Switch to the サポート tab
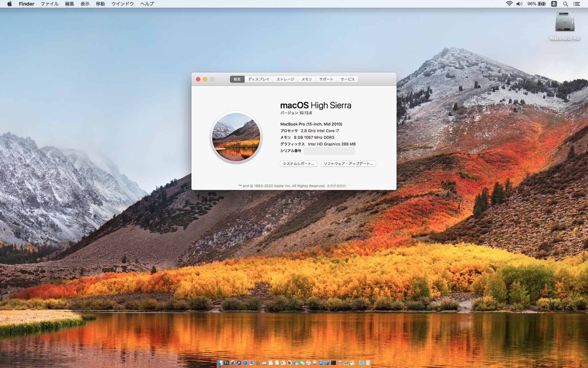Image resolution: width=588 pixels, height=368 pixels. [326, 79]
